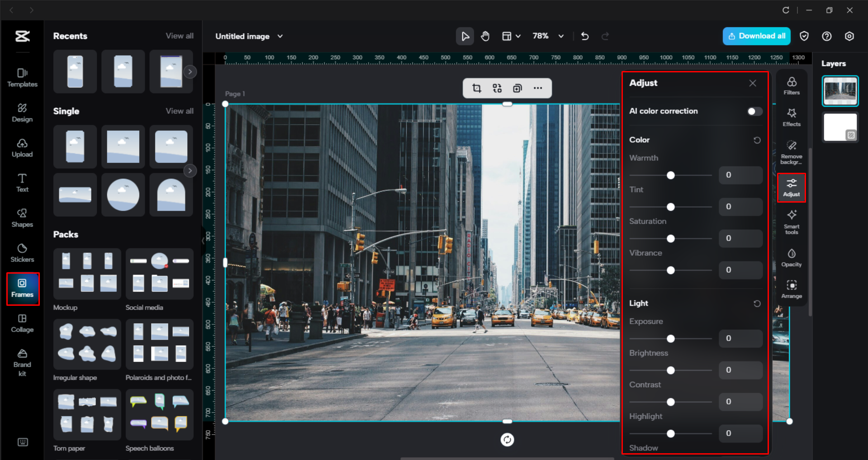
Task: Open the app settings menu
Action: coord(849,36)
